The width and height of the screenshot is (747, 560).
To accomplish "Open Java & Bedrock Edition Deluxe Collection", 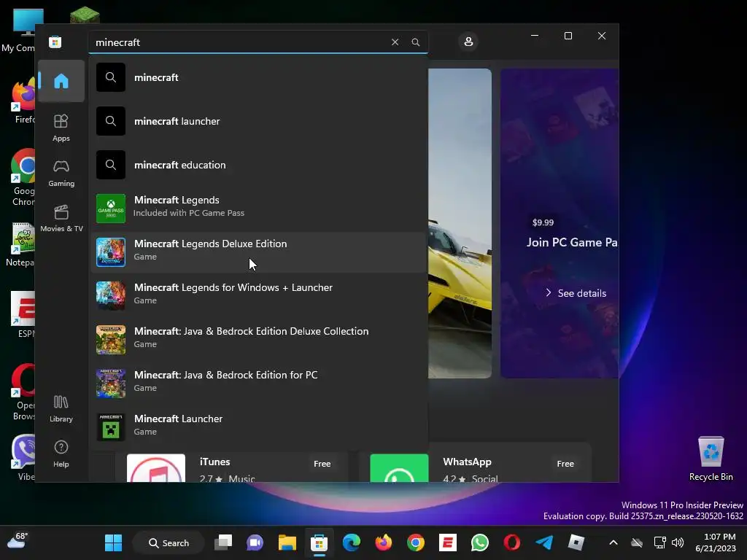I will coord(258,340).
